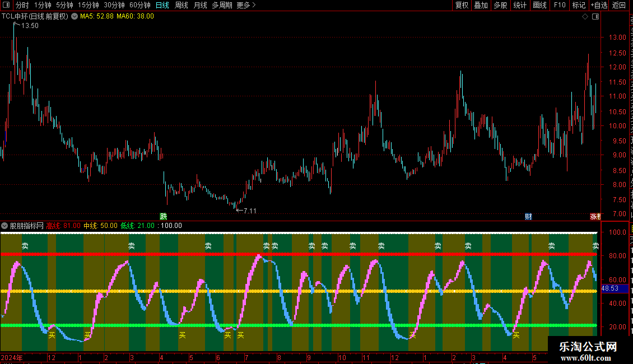
Task: Click the green 跌 event marker
Action: point(164,216)
